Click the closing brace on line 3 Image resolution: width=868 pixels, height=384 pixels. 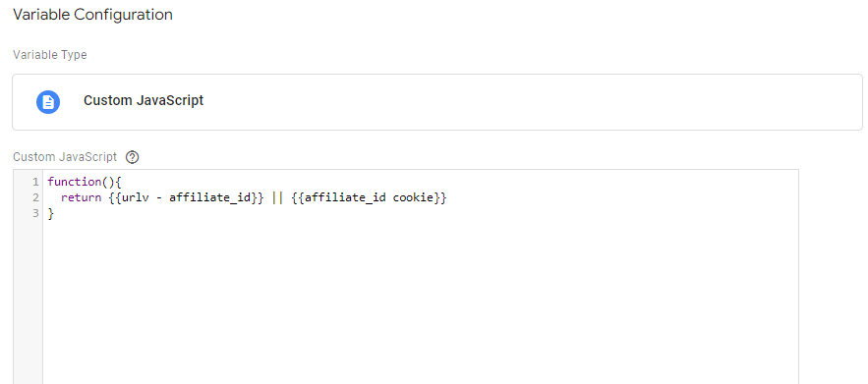(51, 213)
